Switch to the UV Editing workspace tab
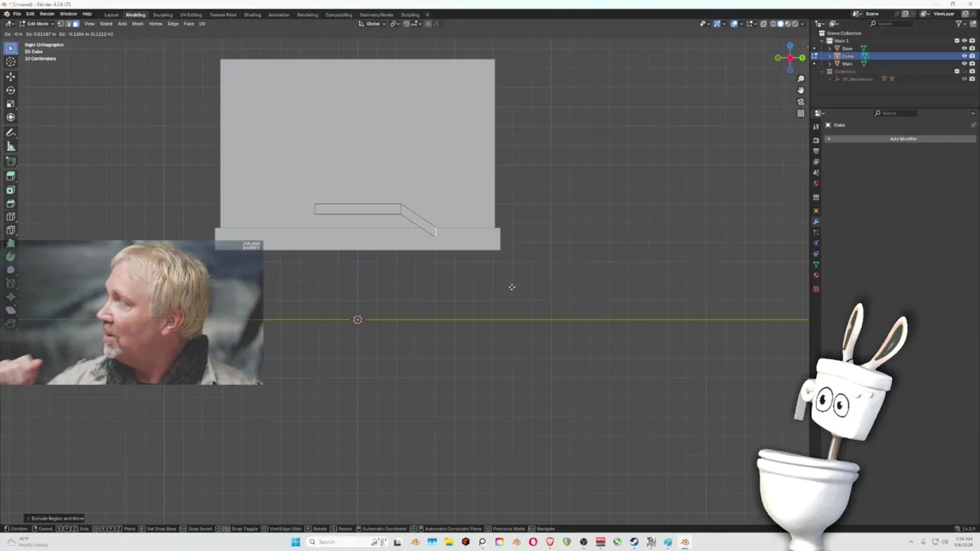This screenshot has height=551, width=980. 191,15
